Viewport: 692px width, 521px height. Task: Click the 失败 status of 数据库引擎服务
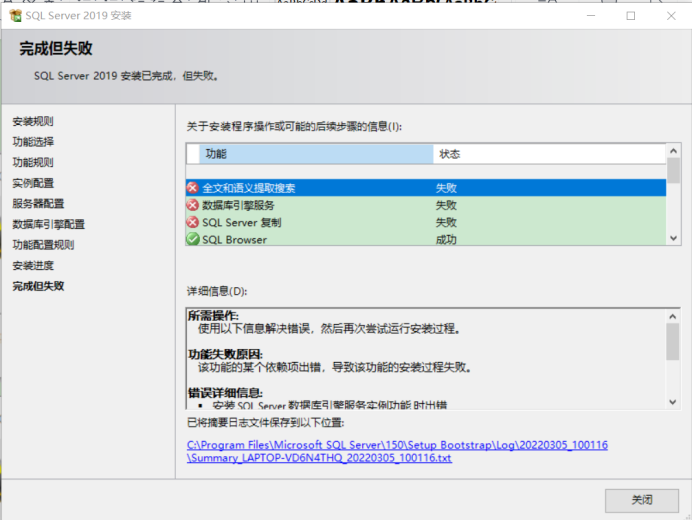tap(446, 205)
